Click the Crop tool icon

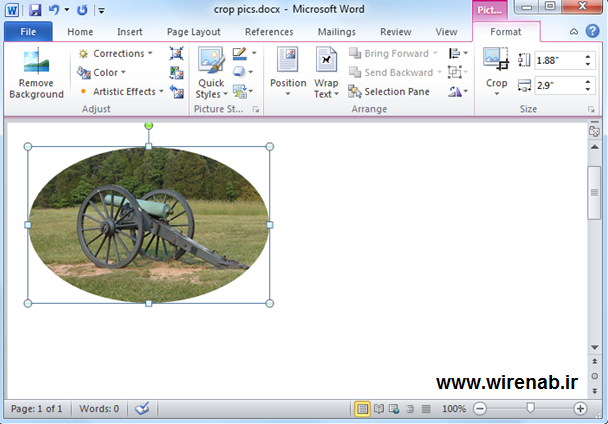click(496, 61)
